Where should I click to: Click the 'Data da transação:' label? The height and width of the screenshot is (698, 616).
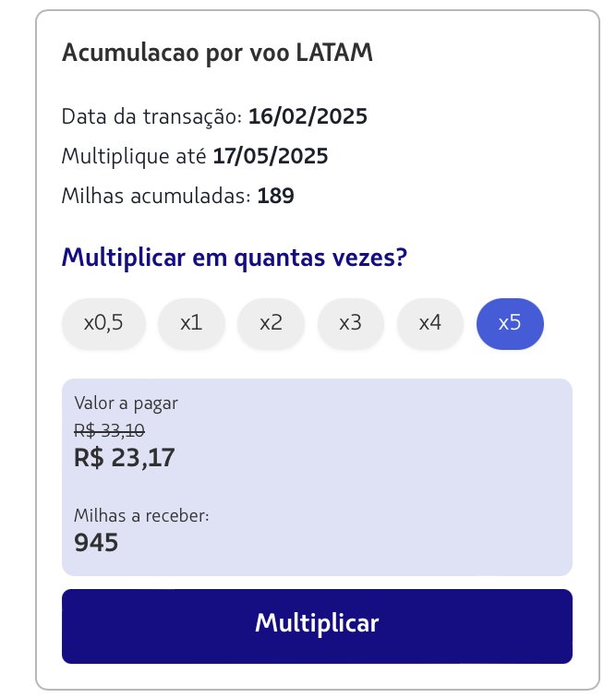(x=151, y=117)
